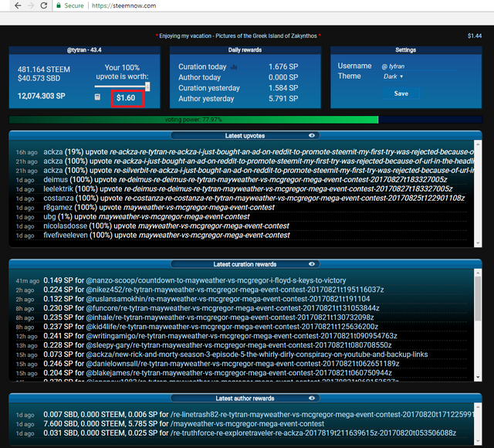Screen dimensions: 494x448
Task: Click the Daily rewards panel header
Action: [245, 49]
